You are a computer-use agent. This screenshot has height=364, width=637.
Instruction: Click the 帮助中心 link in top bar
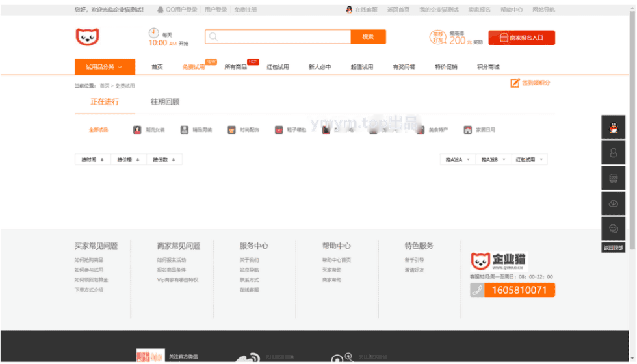(512, 10)
